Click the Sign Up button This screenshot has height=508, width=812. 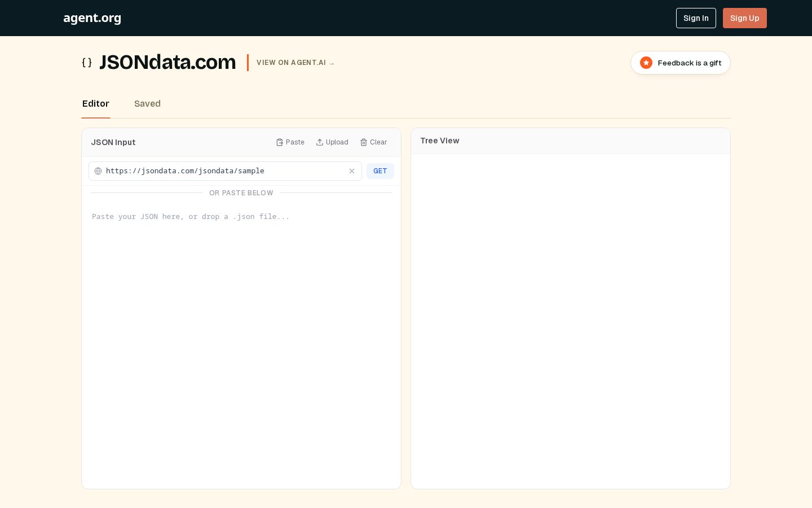(x=745, y=18)
